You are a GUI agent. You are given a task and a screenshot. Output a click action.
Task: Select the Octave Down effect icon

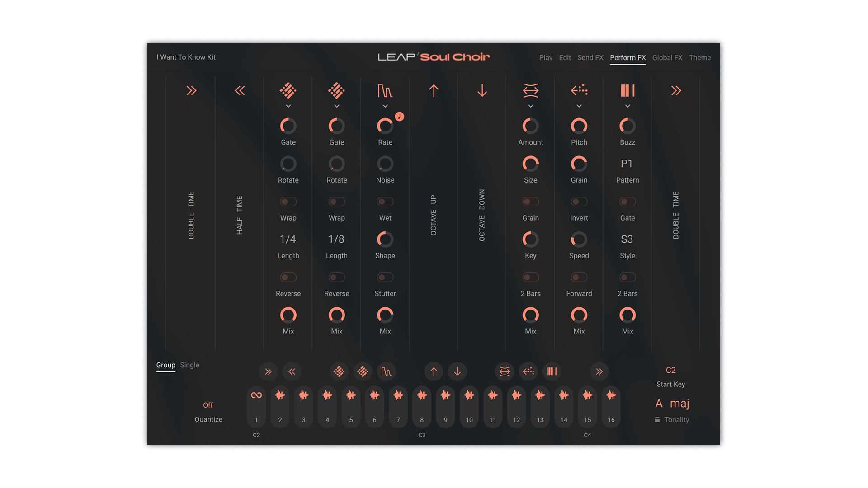(481, 91)
